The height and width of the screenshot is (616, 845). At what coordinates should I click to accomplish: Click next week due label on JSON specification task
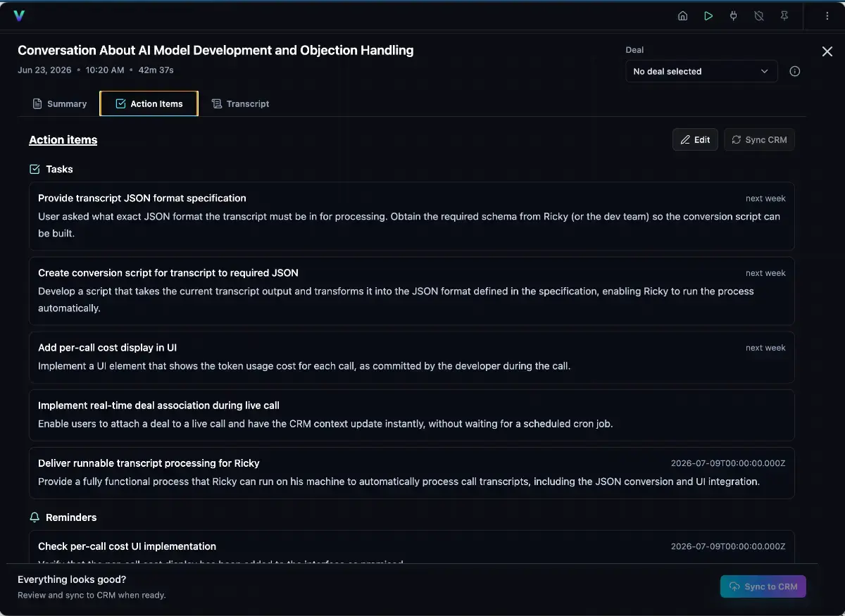coord(765,199)
